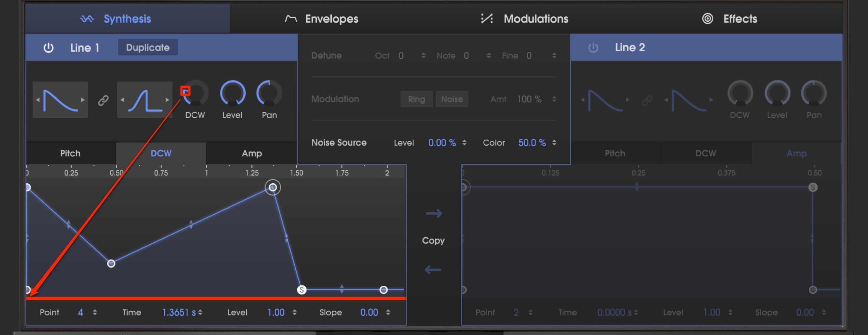Select next waveform for Line 2 first wave

(x=628, y=100)
